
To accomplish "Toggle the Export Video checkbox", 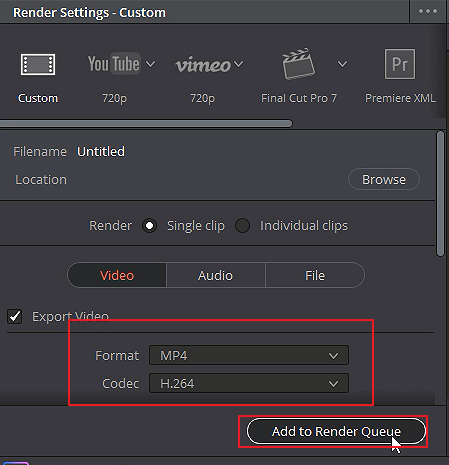I will (x=15, y=316).
